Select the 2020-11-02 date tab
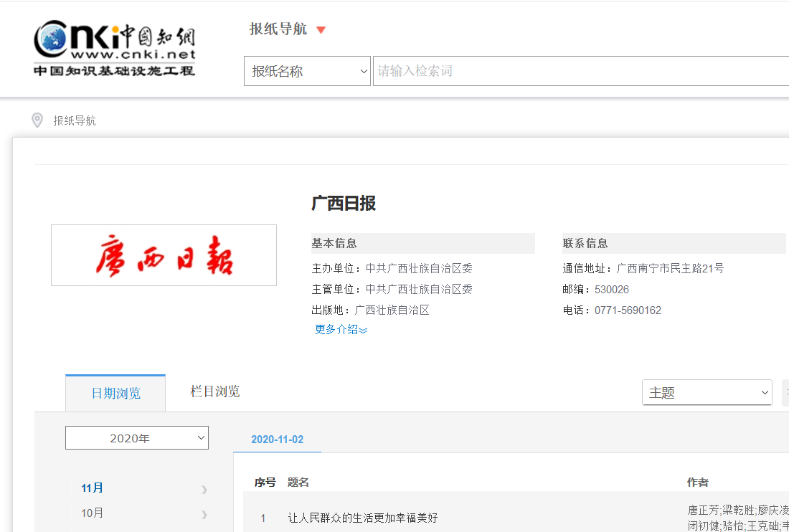789x532 pixels. coord(278,440)
